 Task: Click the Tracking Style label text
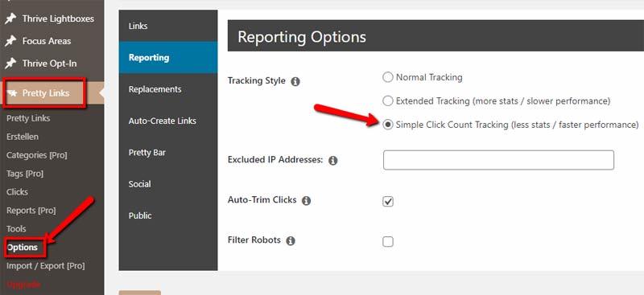tap(256, 81)
